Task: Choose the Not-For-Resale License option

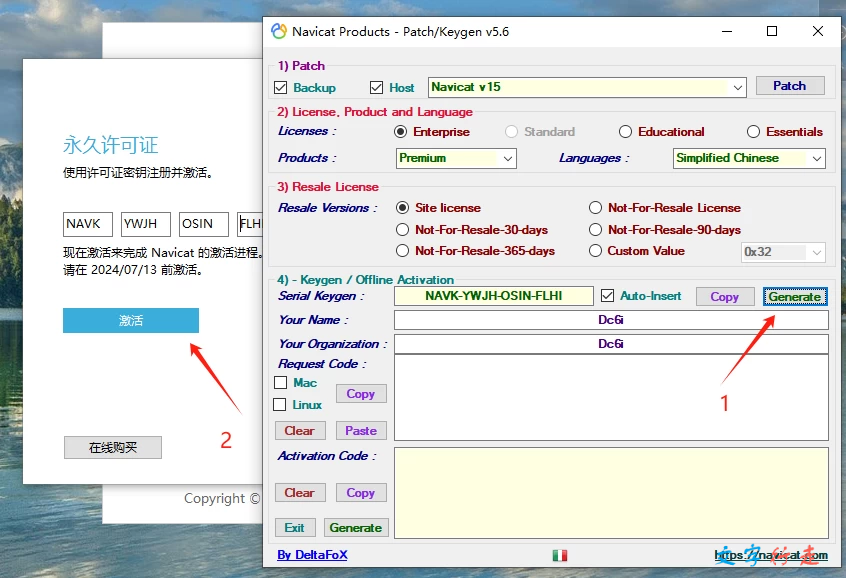Action: coord(595,208)
